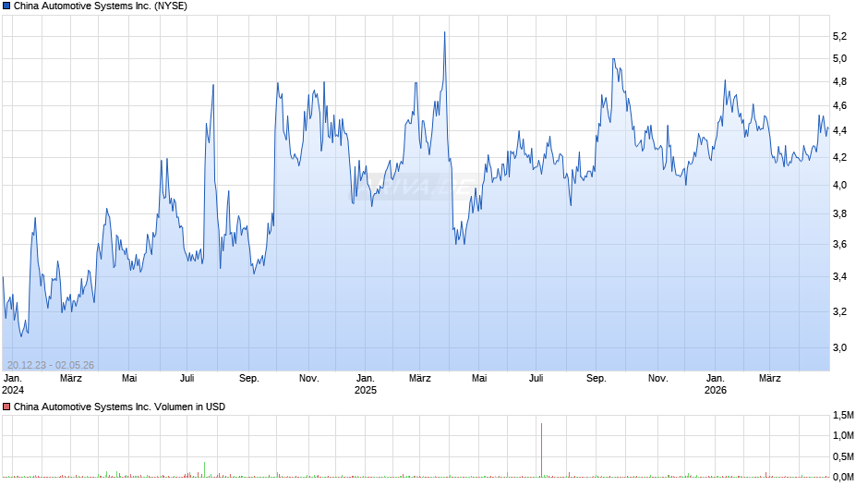
Task: Click the 'China Automotive Systems Inc. Volumen in USD' label
Action: (x=119, y=407)
